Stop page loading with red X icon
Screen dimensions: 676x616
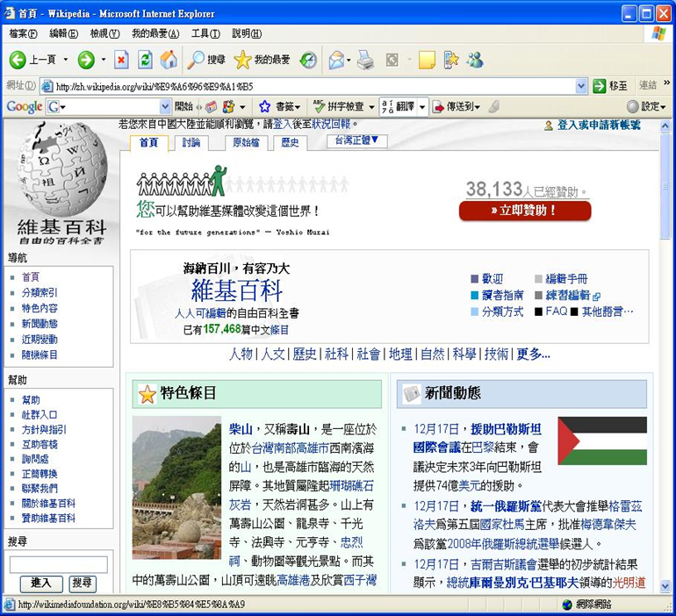[x=121, y=60]
